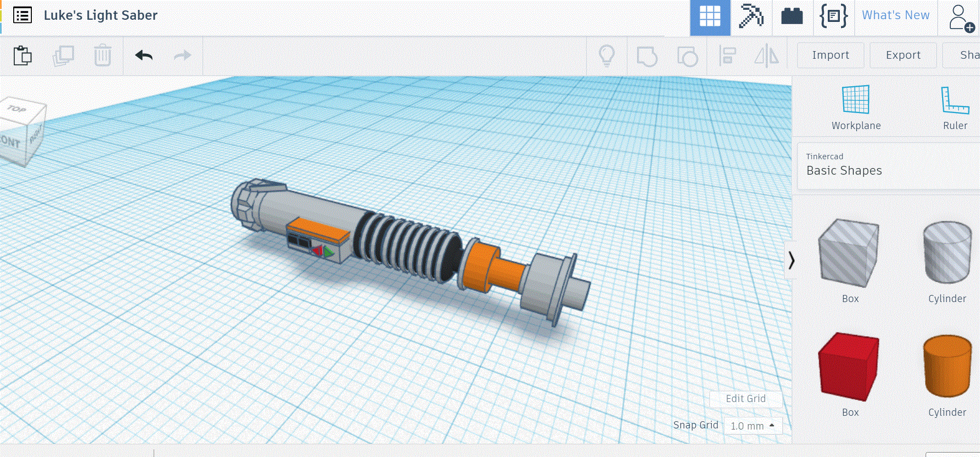The width and height of the screenshot is (980, 457).
Task: Click the Delete trash icon
Action: tap(103, 55)
